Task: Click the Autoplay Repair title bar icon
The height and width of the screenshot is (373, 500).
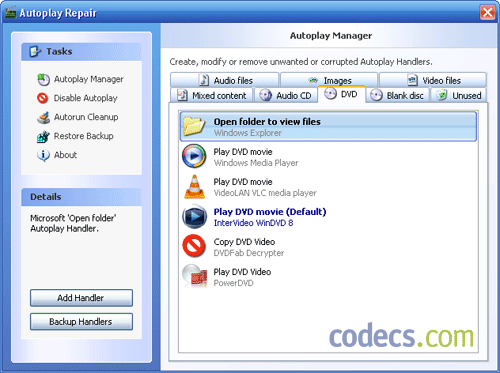Action: point(10,13)
